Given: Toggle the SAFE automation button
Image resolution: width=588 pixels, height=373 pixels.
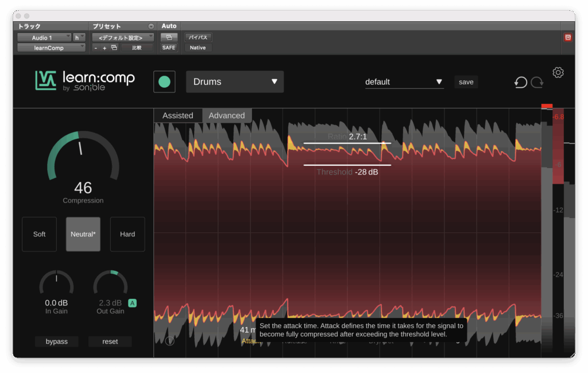Looking at the screenshot, I should [169, 48].
